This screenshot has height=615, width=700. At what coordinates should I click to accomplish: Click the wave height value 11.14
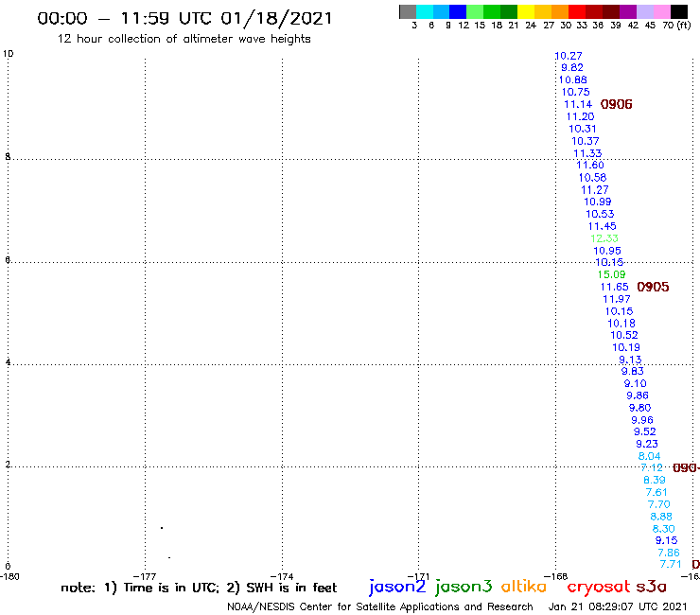tap(578, 104)
